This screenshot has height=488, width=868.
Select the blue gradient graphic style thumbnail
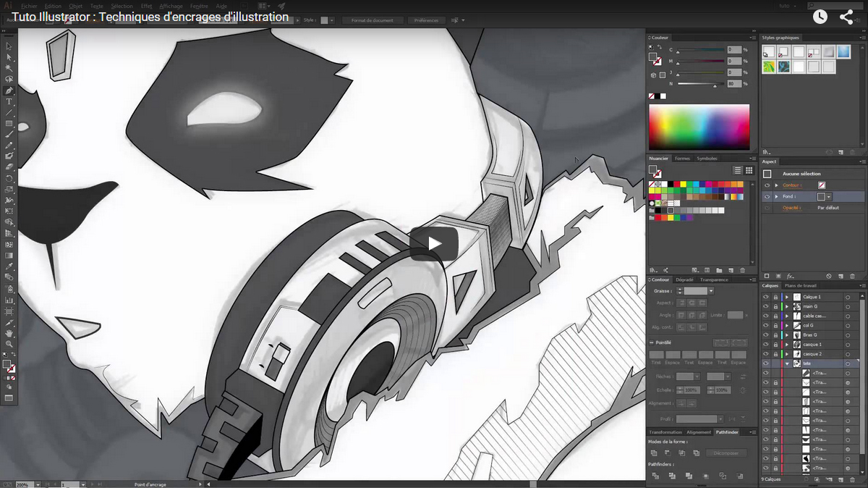click(x=843, y=52)
